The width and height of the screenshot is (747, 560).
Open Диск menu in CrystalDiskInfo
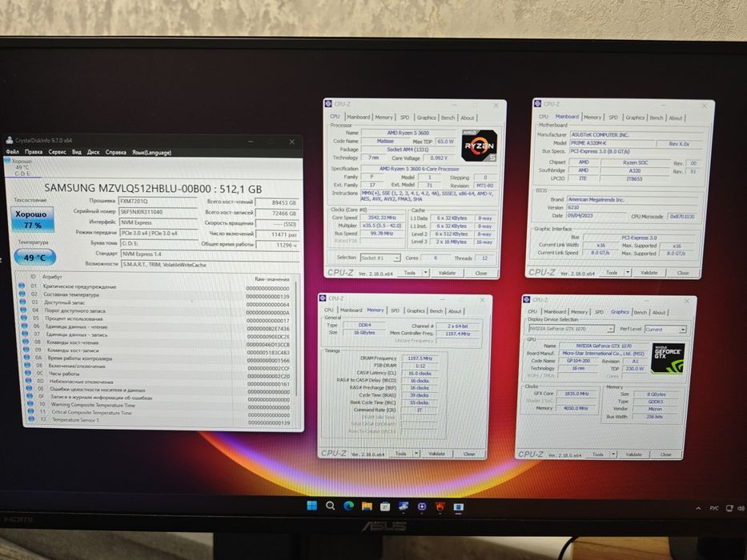[94, 152]
